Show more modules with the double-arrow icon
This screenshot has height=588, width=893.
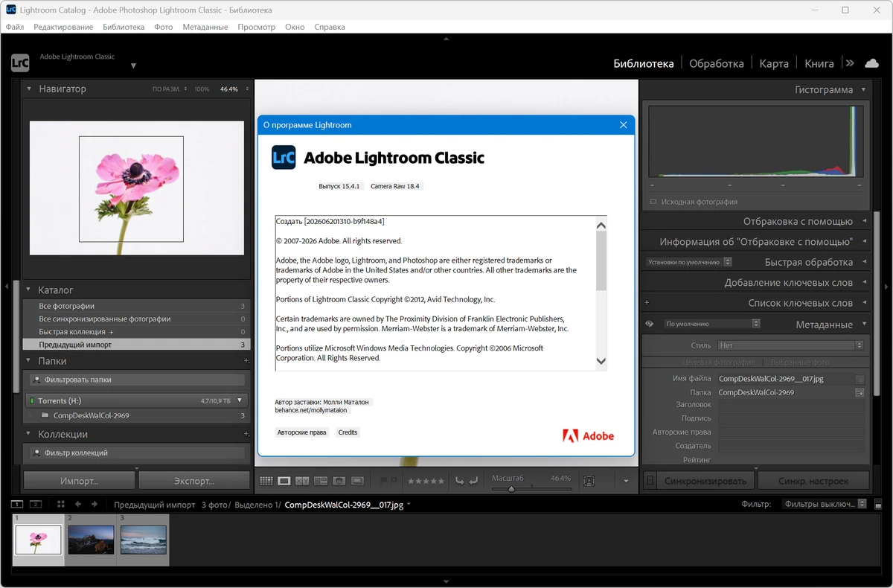coord(850,63)
